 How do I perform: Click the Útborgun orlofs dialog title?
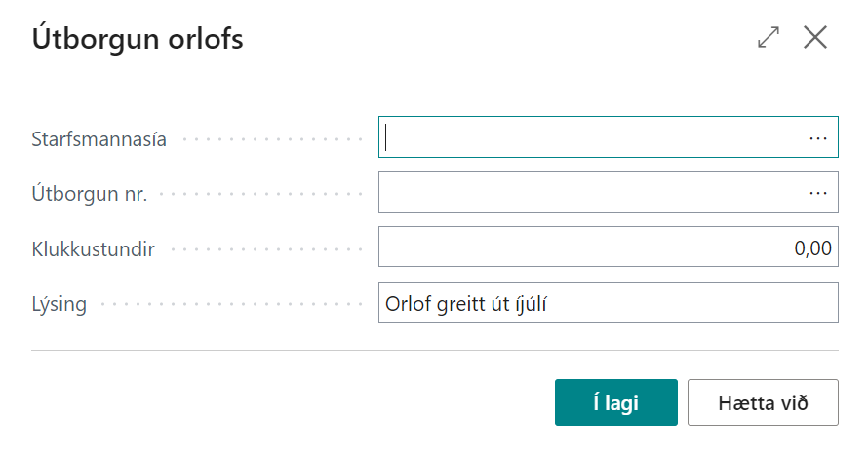click(x=138, y=39)
